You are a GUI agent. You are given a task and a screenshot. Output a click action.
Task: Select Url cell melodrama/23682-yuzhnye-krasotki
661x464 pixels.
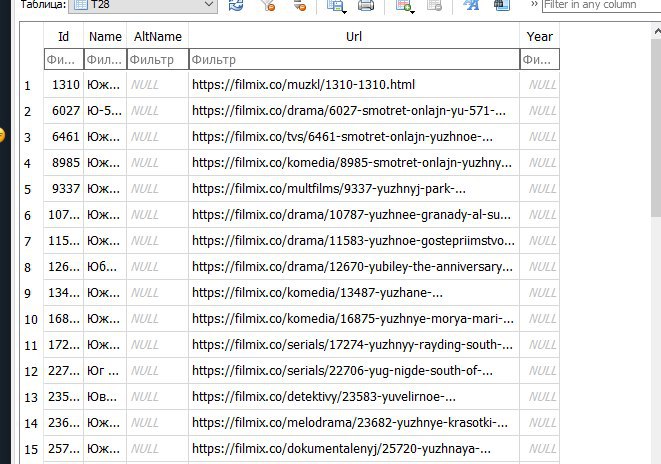pos(354,423)
